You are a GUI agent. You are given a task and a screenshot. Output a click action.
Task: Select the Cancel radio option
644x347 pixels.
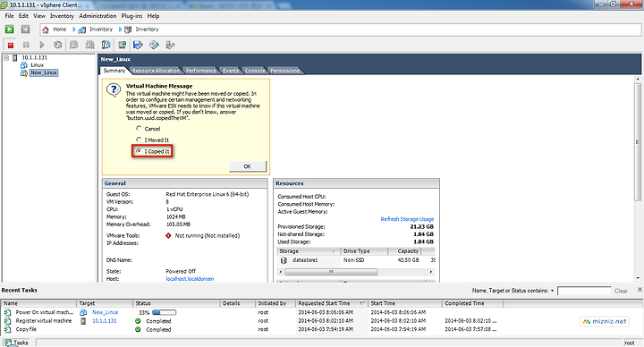pos(139,128)
